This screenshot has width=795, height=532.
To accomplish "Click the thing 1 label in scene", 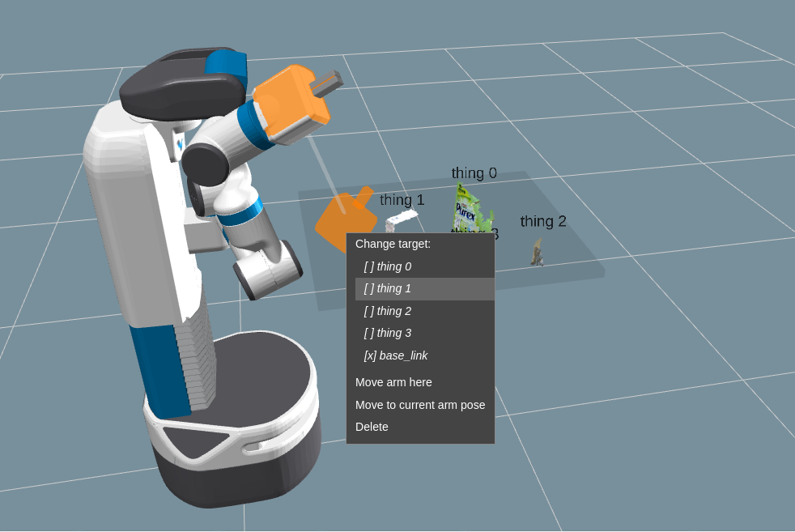I will (x=402, y=200).
